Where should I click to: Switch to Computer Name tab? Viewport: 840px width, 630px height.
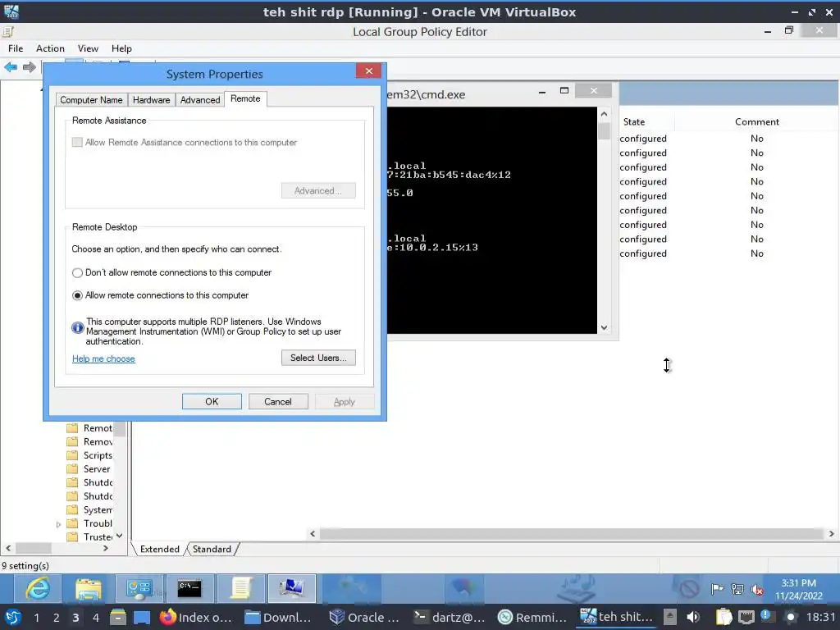tap(91, 100)
